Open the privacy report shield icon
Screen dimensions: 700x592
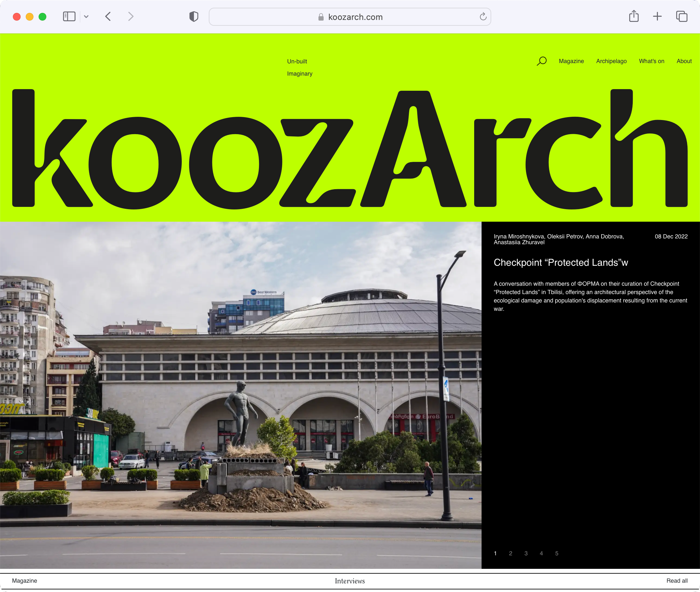pyautogui.click(x=194, y=16)
